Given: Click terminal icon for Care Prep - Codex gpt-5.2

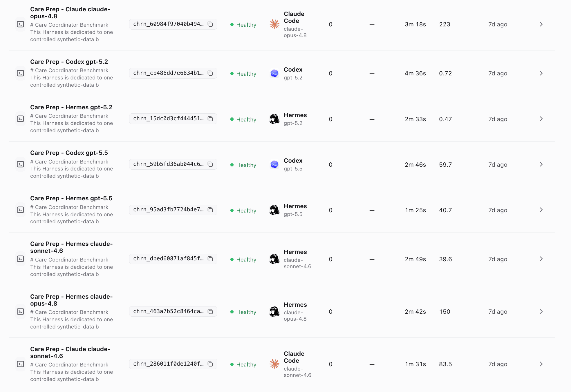Looking at the screenshot, I should pos(21,73).
